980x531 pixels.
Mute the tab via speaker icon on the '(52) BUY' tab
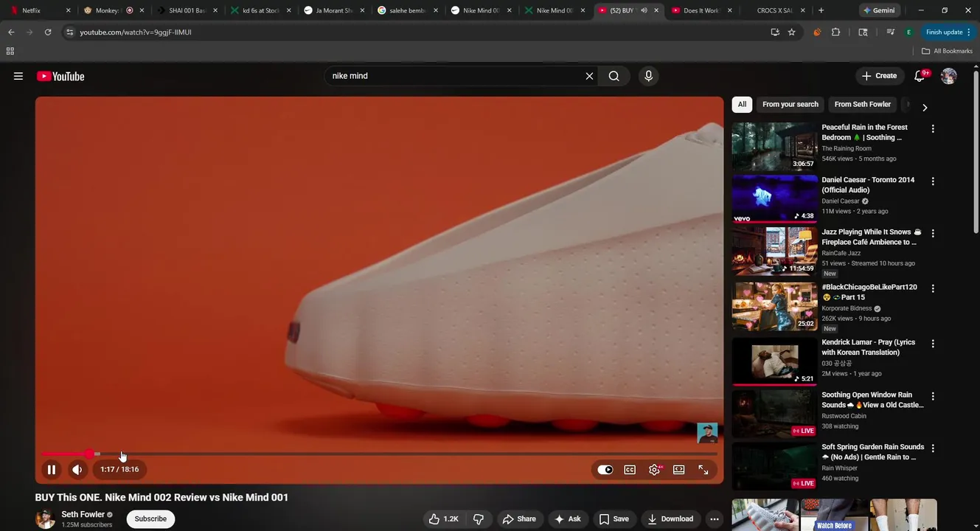(644, 10)
